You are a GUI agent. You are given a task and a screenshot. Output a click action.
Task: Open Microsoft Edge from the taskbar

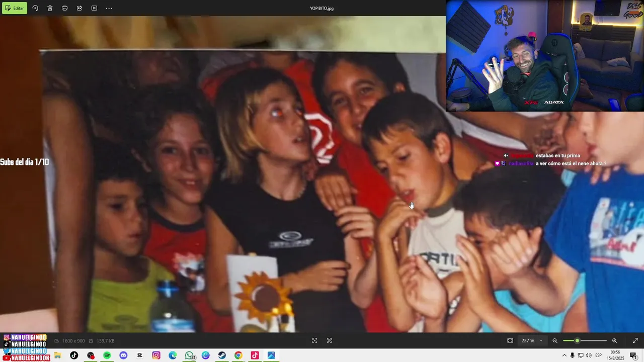[173, 355]
